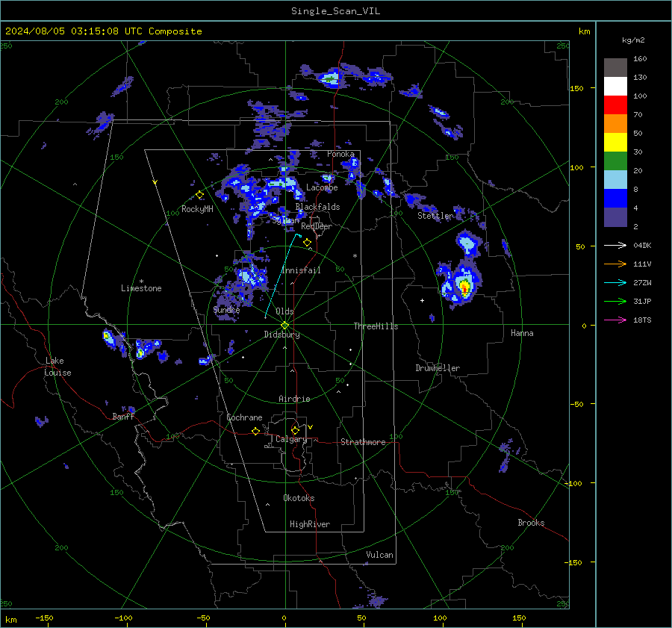Click the Single_Scan_VIL title
This screenshot has height=628, width=672.
335,11
